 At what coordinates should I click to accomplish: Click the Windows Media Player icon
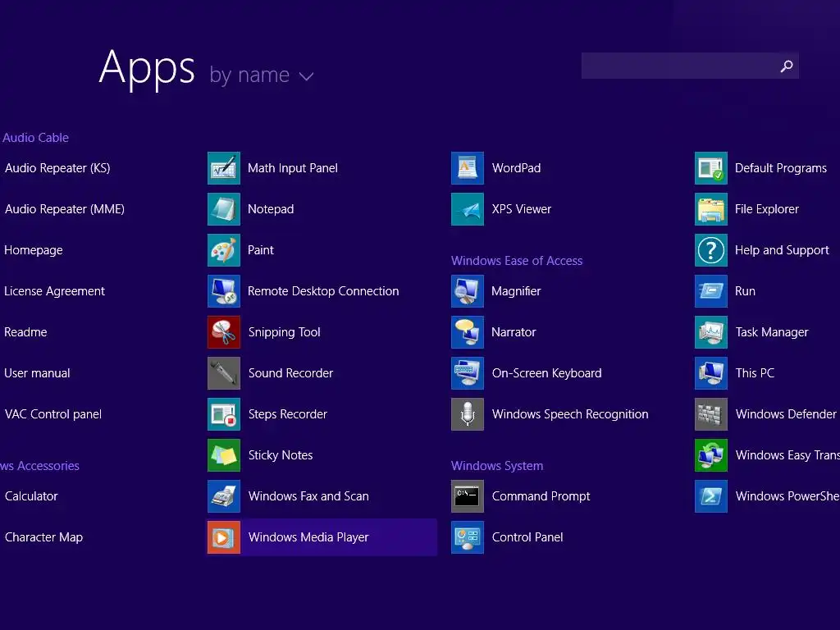pyautogui.click(x=224, y=537)
